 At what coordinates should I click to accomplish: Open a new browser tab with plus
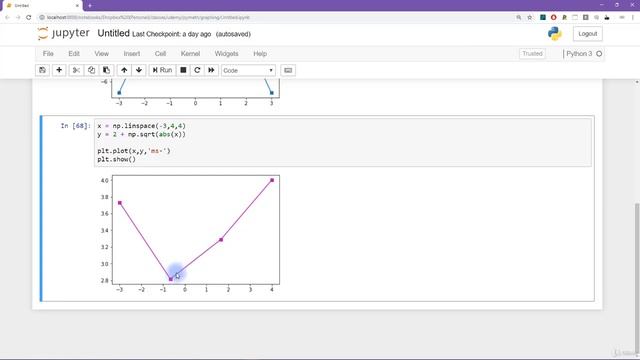90,5
